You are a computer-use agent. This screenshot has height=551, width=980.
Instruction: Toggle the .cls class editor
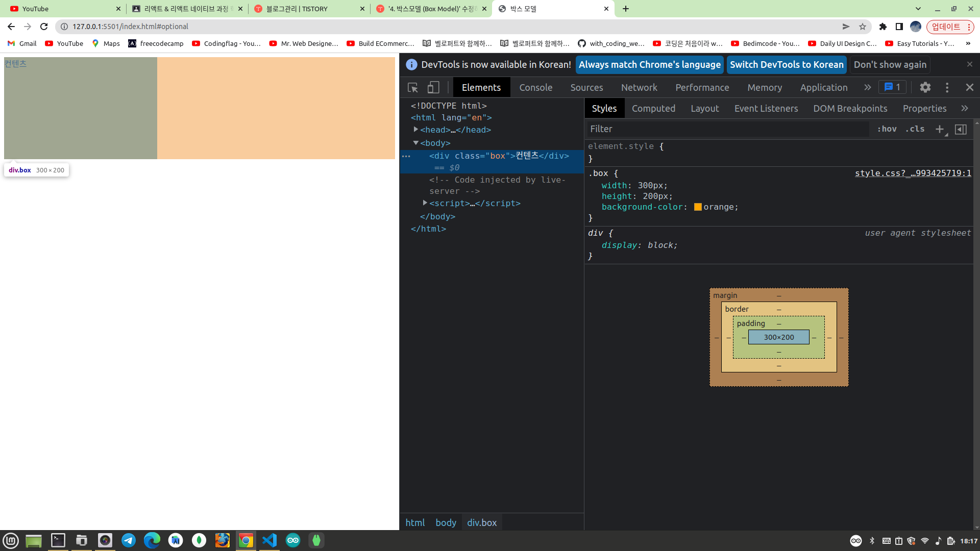coord(915,129)
